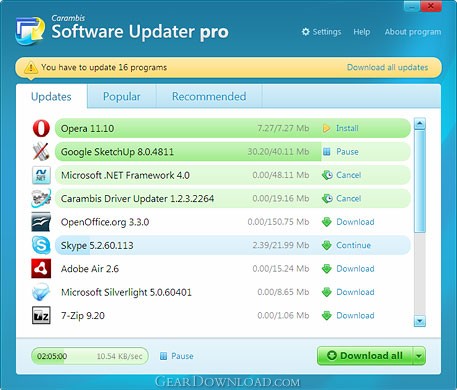Switch to the Popular tab
This screenshot has width=457, height=390.
tap(122, 97)
